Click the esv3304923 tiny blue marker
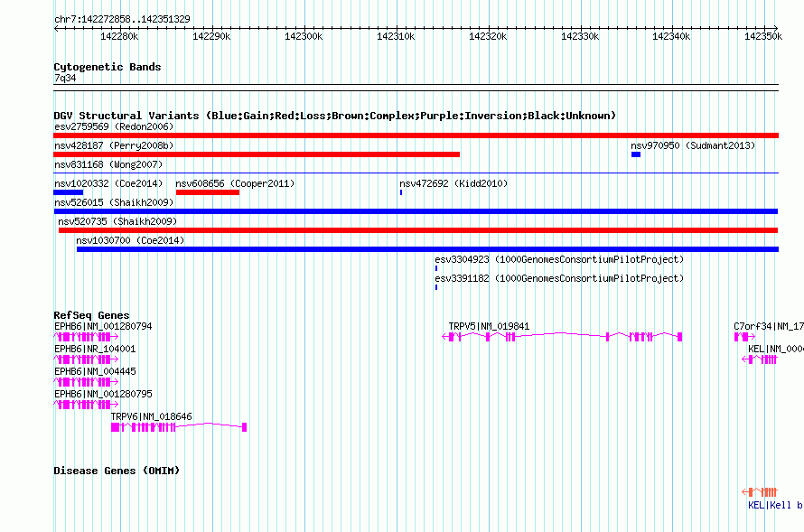 point(436,268)
